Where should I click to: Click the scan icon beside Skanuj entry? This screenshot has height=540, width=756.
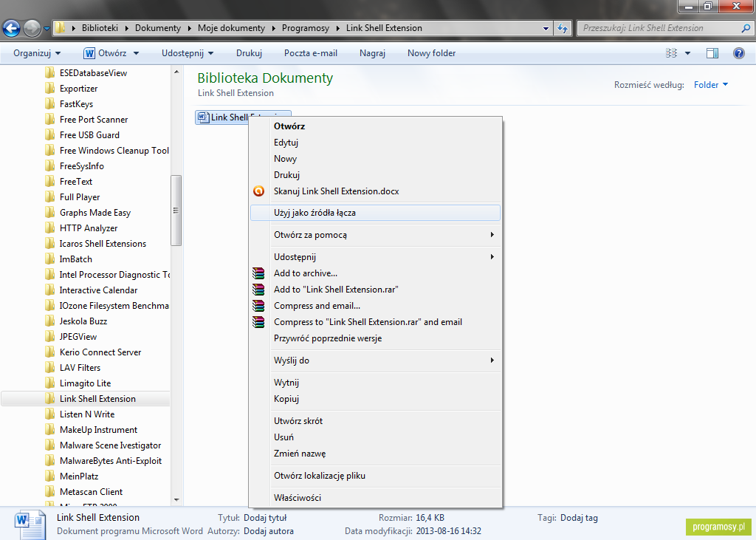click(259, 191)
